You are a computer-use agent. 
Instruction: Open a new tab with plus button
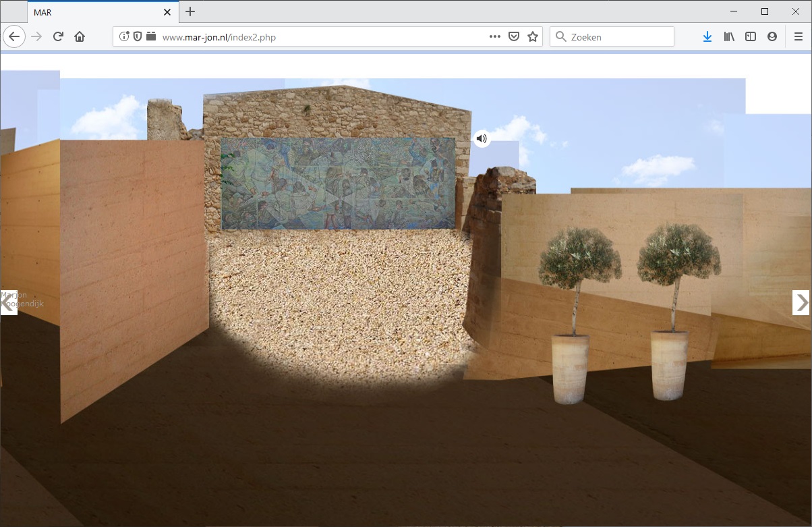pos(190,11)
